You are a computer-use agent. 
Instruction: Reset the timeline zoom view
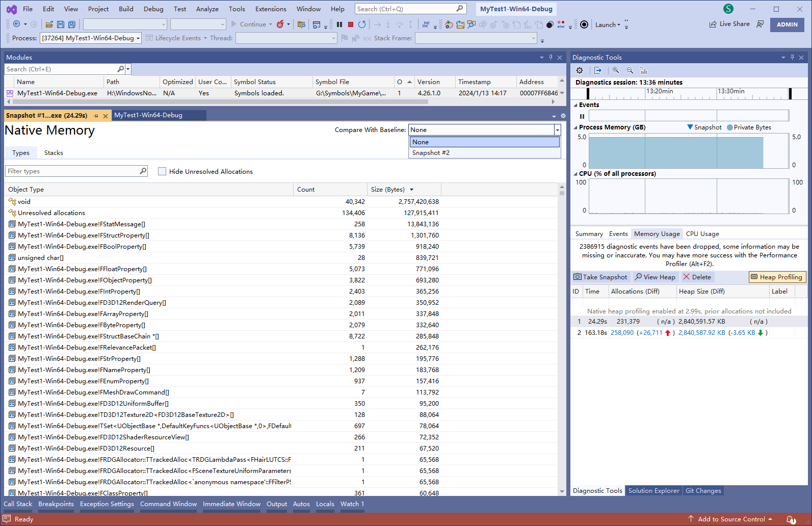tap(644, 70)
